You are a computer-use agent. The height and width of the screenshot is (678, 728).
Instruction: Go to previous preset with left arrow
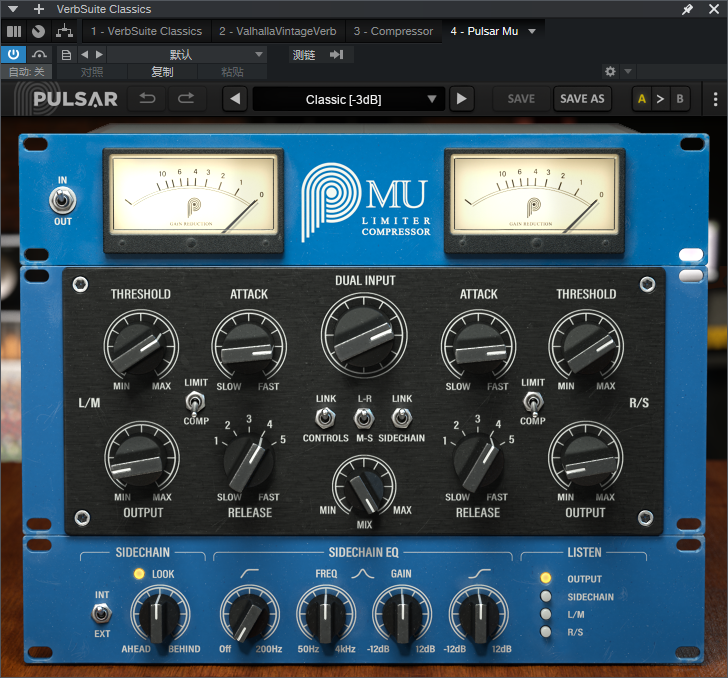point(235,98)
